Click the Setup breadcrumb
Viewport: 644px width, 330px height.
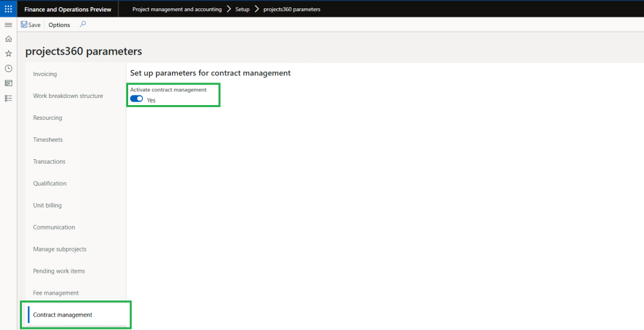tap(242, 9)
